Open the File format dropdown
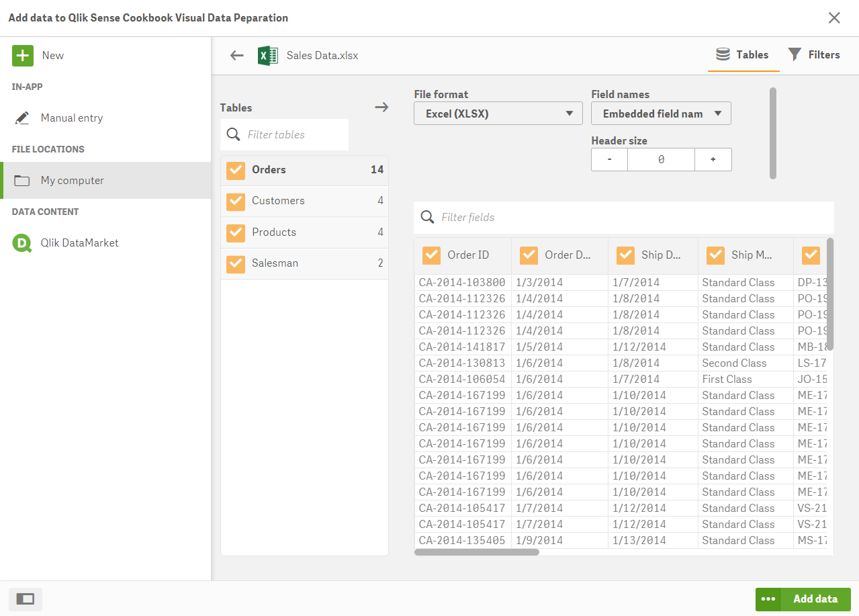 (498, 114)
